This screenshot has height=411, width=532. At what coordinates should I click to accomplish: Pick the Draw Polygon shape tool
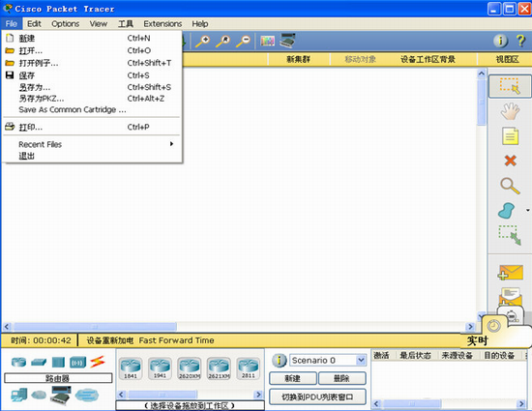[507, 211]
